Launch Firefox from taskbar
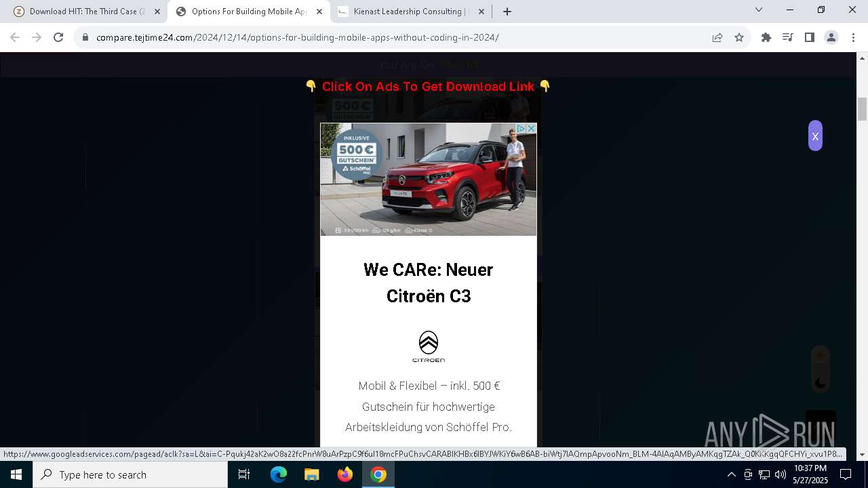868x488 pixels. (x=345, y=474)
